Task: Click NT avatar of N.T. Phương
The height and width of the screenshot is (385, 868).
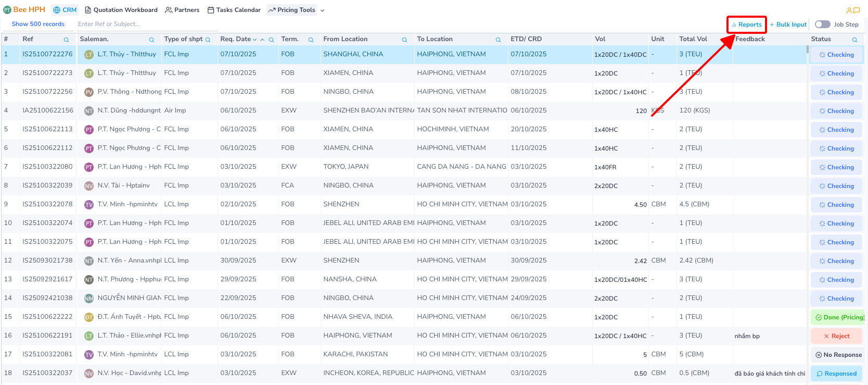Action: (89, 280)
